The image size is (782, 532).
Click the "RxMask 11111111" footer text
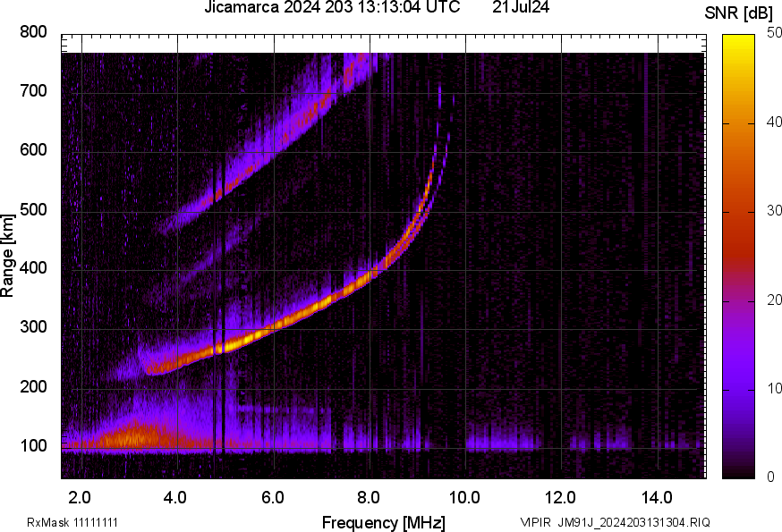point(72,522)
